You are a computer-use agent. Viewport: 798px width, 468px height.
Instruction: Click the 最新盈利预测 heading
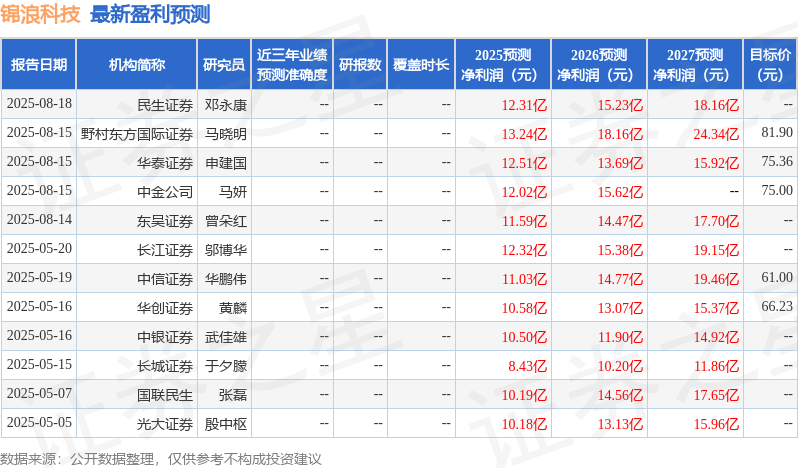point(150,14)
